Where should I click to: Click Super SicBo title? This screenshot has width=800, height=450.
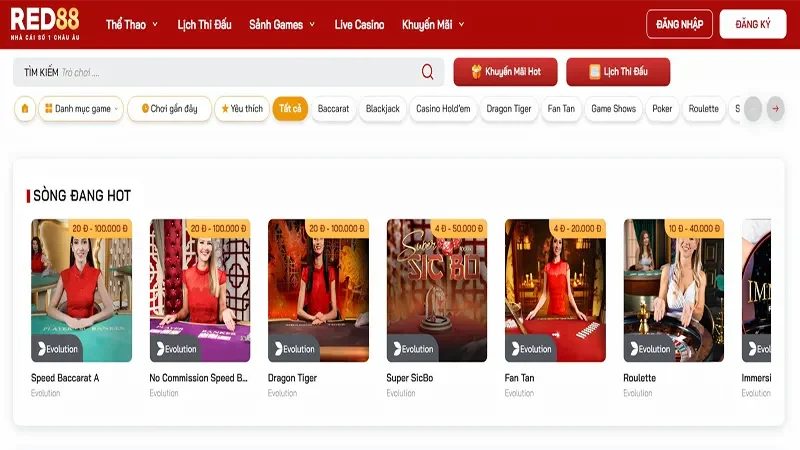click(410, 378)
